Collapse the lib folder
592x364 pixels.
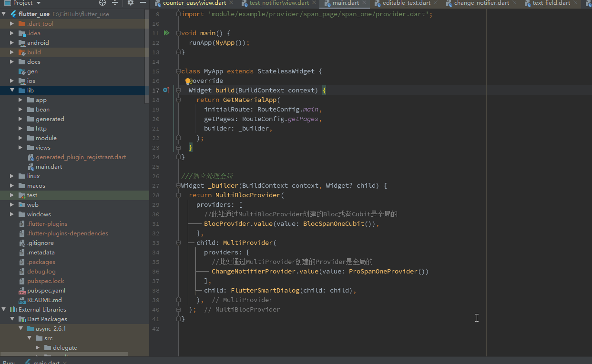point(12,90)
